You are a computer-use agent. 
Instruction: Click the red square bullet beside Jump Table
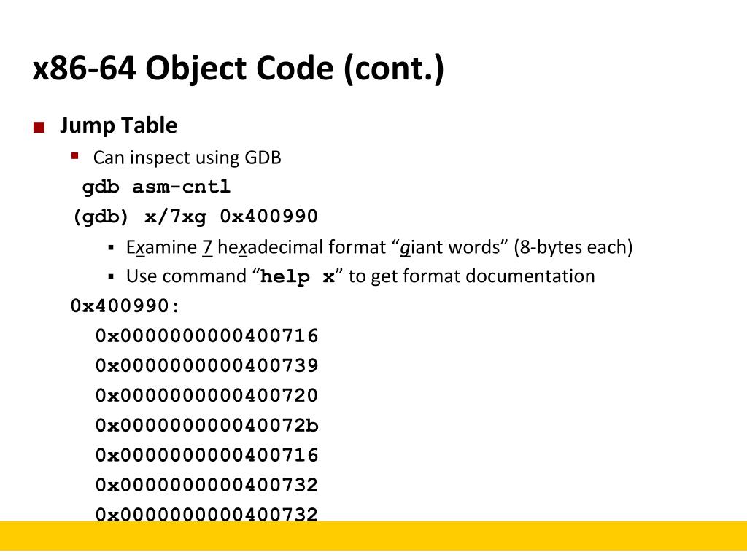pos(39,127)
